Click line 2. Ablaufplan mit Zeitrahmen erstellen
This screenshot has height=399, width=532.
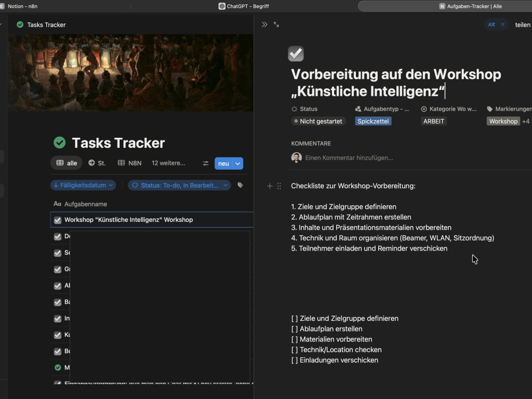pyautogui.click(x=351, y=217)
